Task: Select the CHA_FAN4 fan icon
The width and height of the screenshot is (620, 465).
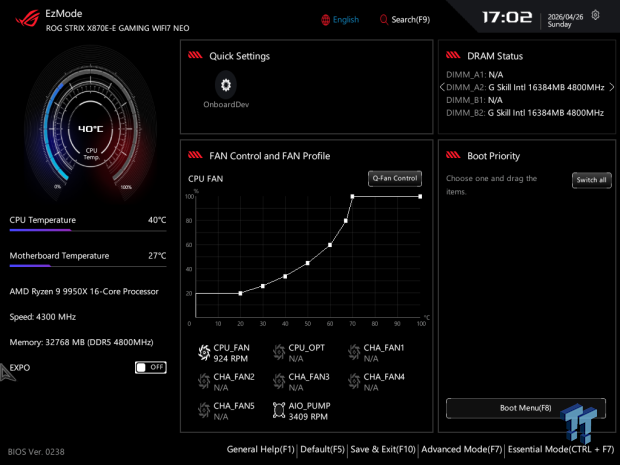Action: [x=354, y=382]
